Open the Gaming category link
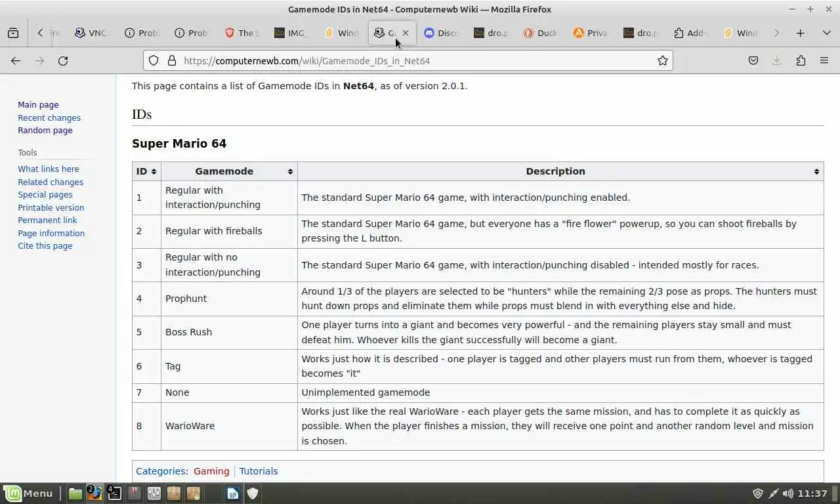The width and height of the screenshot is (840, 504). pyautogui.click(x=211, y=471)
